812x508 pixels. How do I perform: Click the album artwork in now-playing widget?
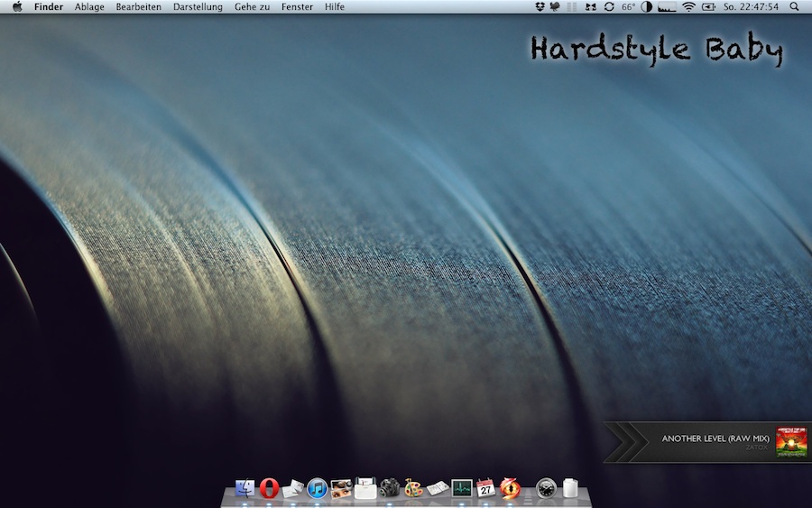pos(791,442)
